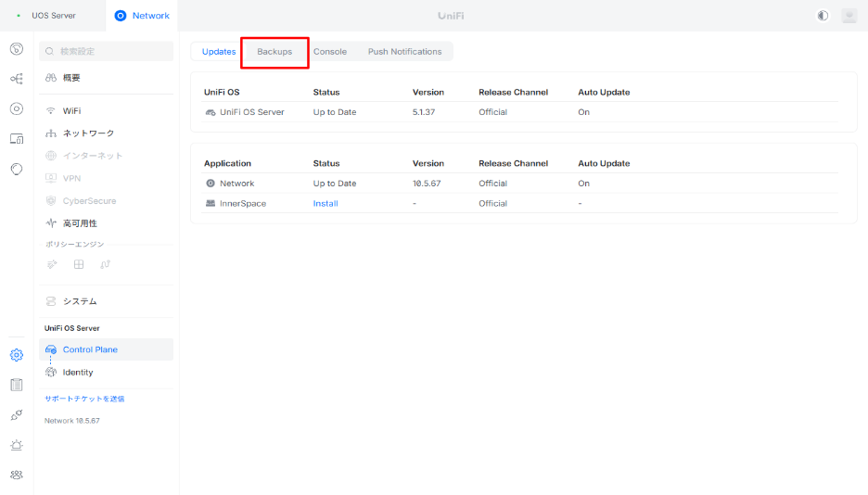Click version 10.5.67 in Network row

click(427, 183)
